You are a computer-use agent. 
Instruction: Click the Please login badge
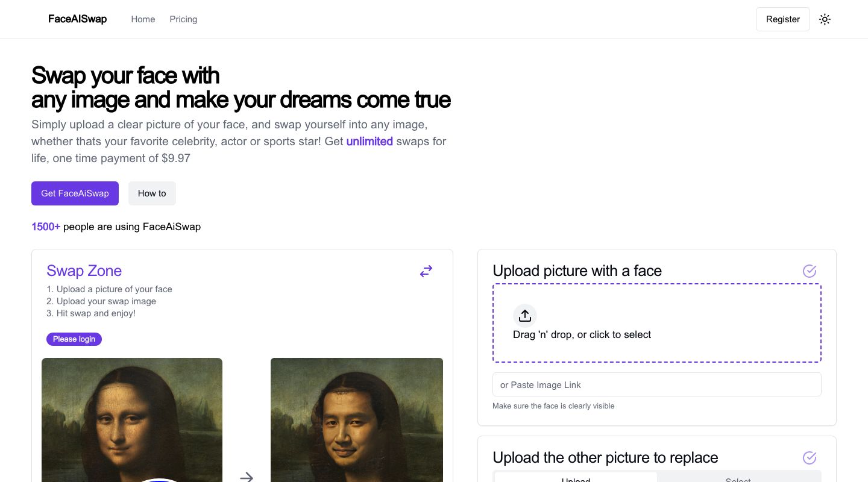(x=74, y=339)
